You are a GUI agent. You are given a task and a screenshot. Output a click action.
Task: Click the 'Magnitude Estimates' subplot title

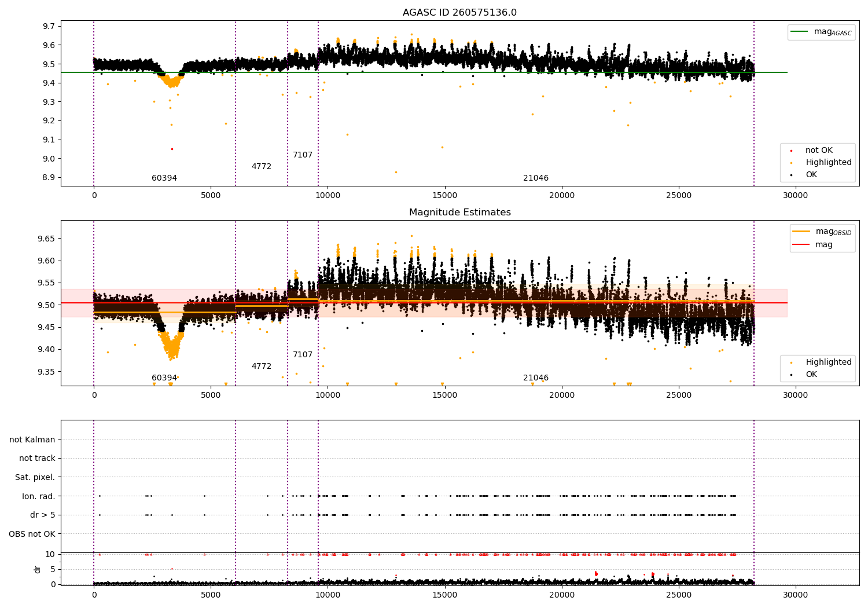459,213
